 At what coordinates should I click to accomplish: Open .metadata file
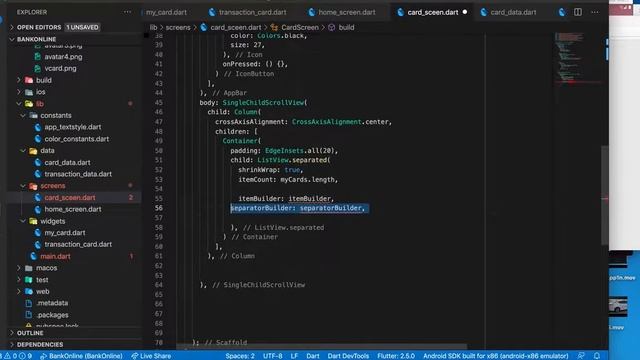click(52, 303)
